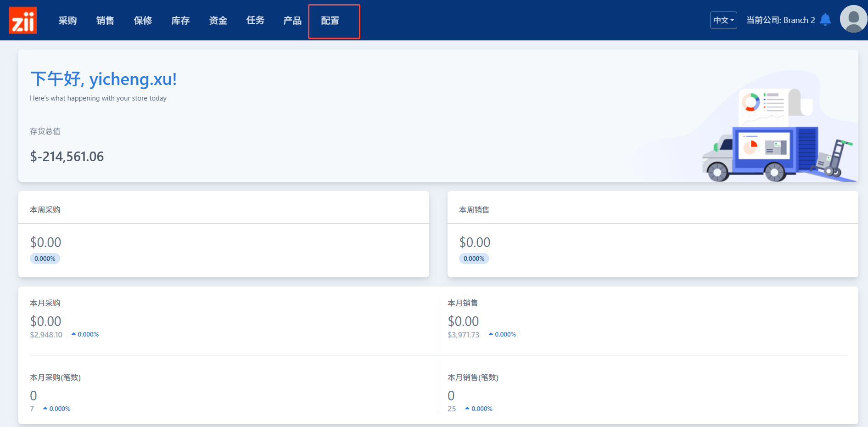Screen dimensions: 868x427
Task: Open the 配置 menu
Action: pos(330,21)
